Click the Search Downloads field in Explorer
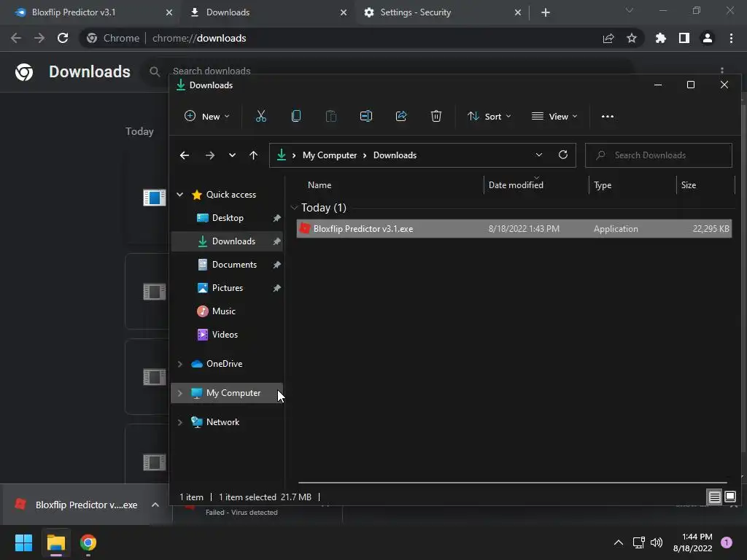The width and height of the screenshot is (747, 560). point(659,155)
